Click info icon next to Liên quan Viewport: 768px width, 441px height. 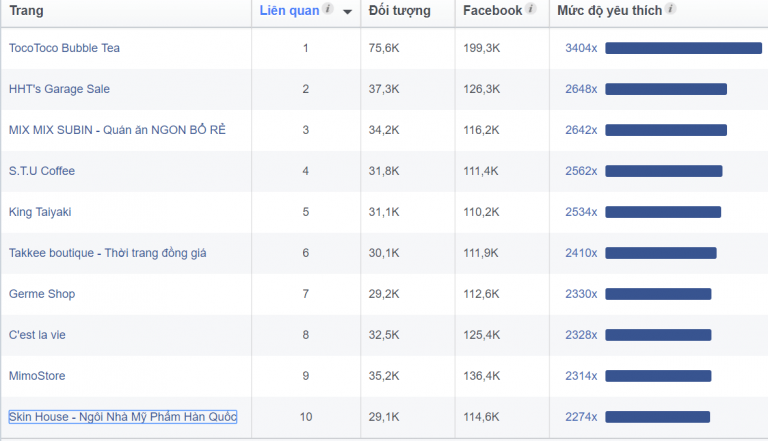328,10
